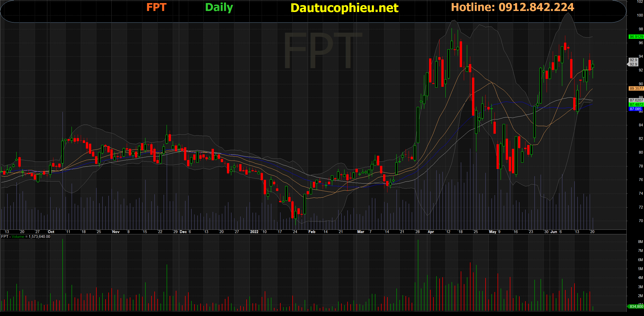This screenshot has width=644, height=316.
Task: Click the green Daily interval label
Action: click(x=219, y=7)
